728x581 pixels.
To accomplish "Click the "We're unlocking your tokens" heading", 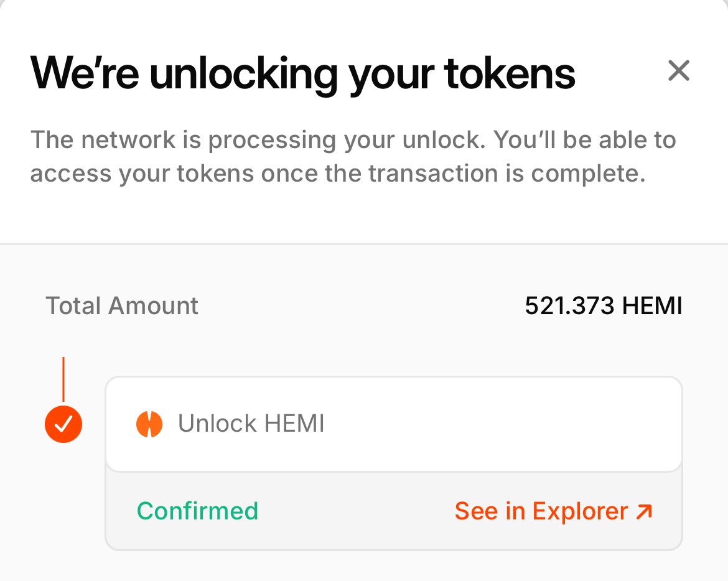I will [302, 73].
